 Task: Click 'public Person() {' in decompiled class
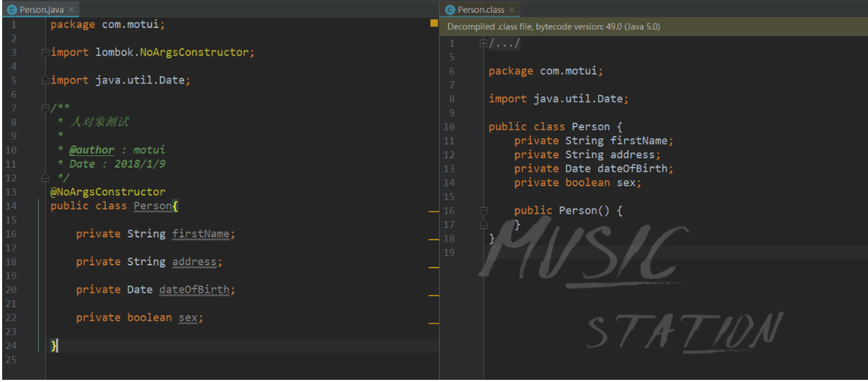click(x=568, y=211)
